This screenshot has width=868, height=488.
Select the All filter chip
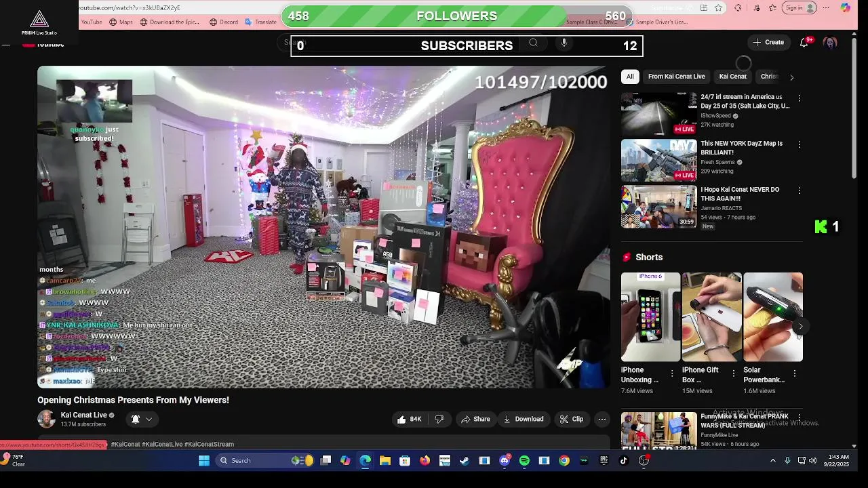point(630,77)
